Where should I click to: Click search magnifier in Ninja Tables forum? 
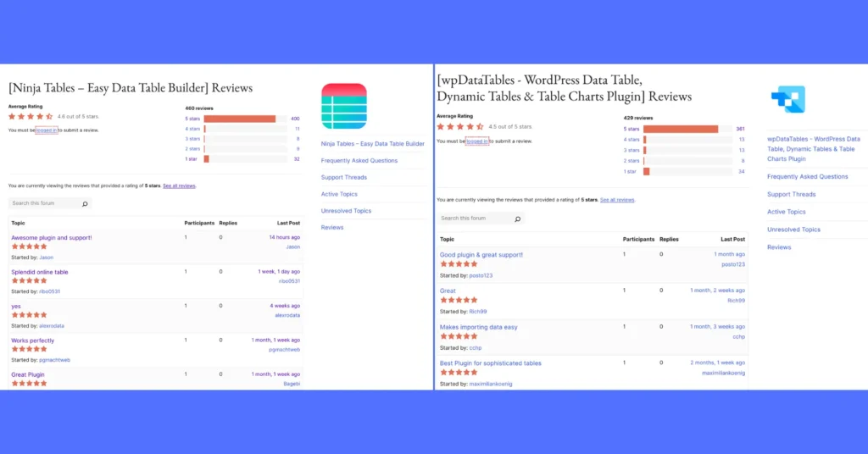(x=85, y=203)
